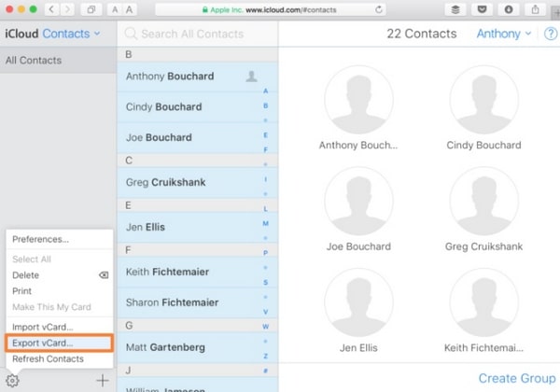Choose Make This My Card from menu
The height and width of the screenshot is (392, 560).
click(60, 307)
